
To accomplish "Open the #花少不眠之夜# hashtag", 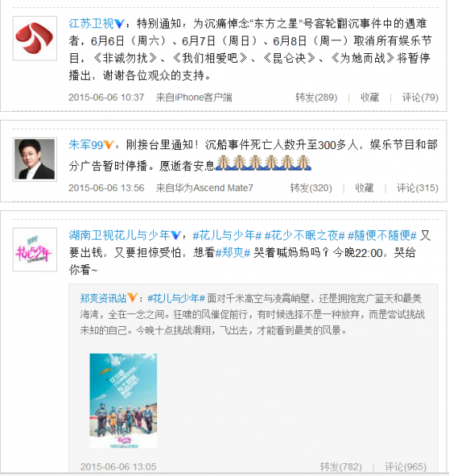I will click(x=305, y=236).
